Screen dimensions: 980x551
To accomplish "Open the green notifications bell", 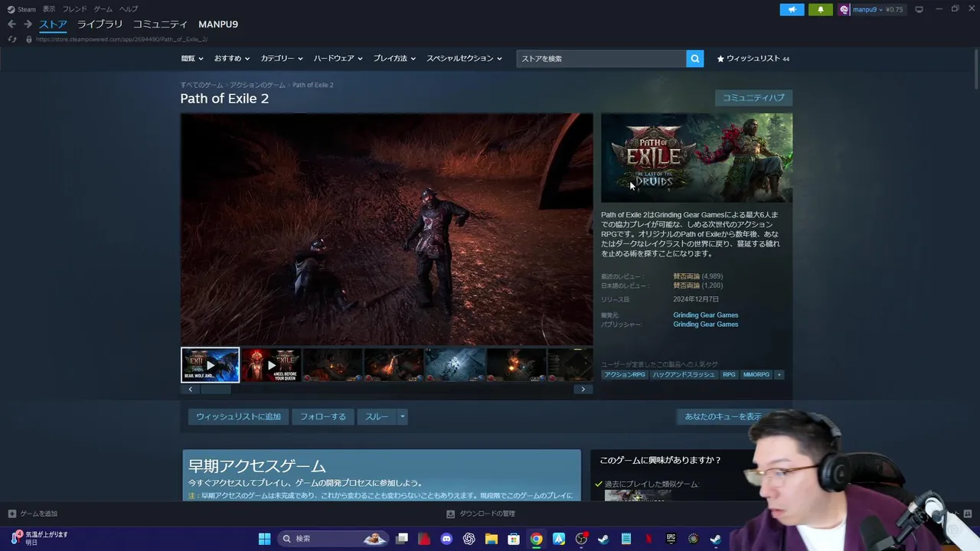I will 821,9.
